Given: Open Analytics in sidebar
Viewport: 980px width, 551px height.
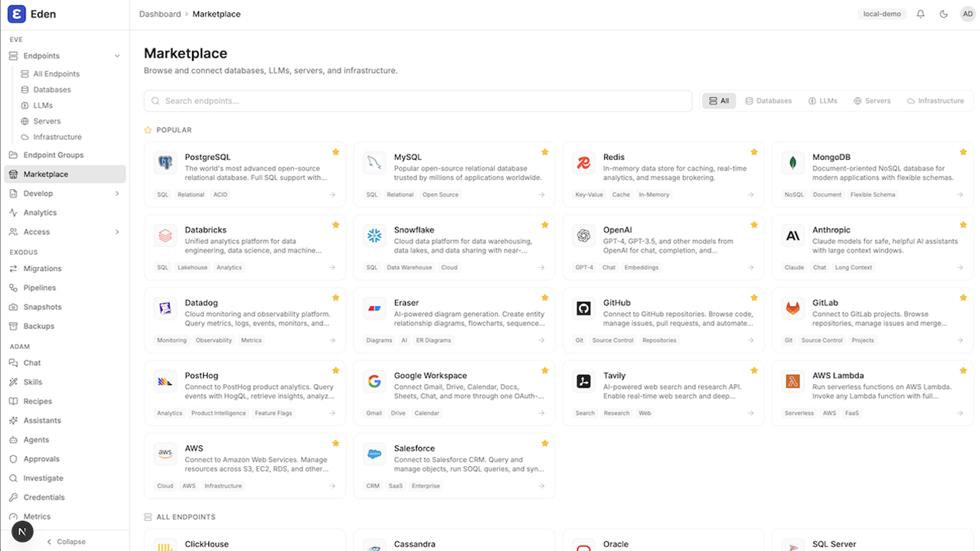Looking at the screenshot, I should coord(65,213).
